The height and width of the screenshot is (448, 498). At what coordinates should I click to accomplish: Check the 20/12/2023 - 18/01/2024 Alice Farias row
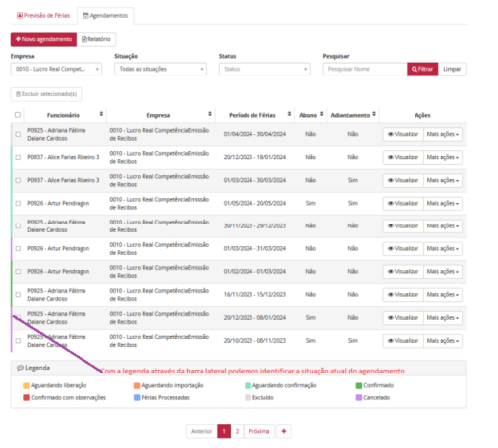click(18, 157)
